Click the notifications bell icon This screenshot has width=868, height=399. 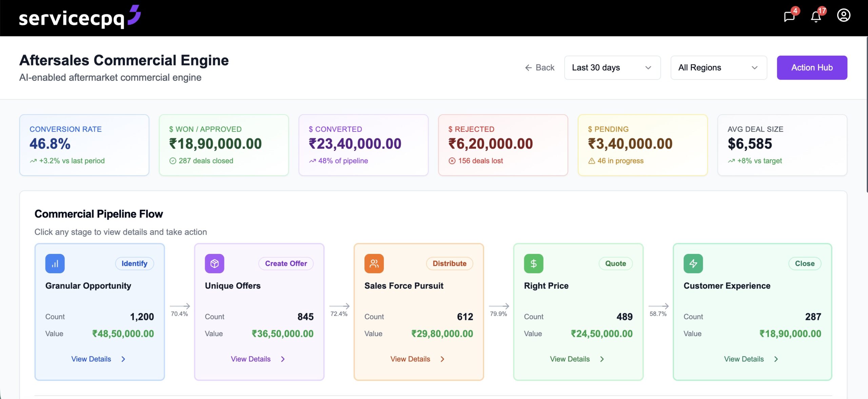(816, 16)
